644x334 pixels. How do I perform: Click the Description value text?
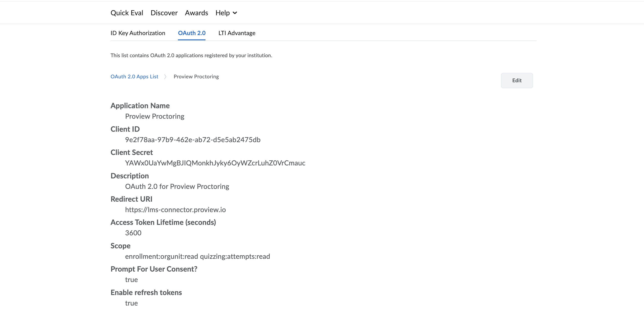(177, 187)
